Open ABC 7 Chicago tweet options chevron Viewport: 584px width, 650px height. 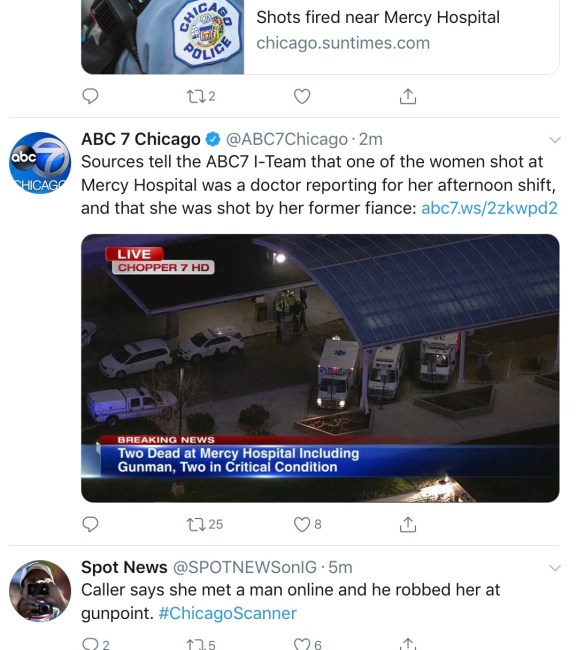tap(555, 140)
